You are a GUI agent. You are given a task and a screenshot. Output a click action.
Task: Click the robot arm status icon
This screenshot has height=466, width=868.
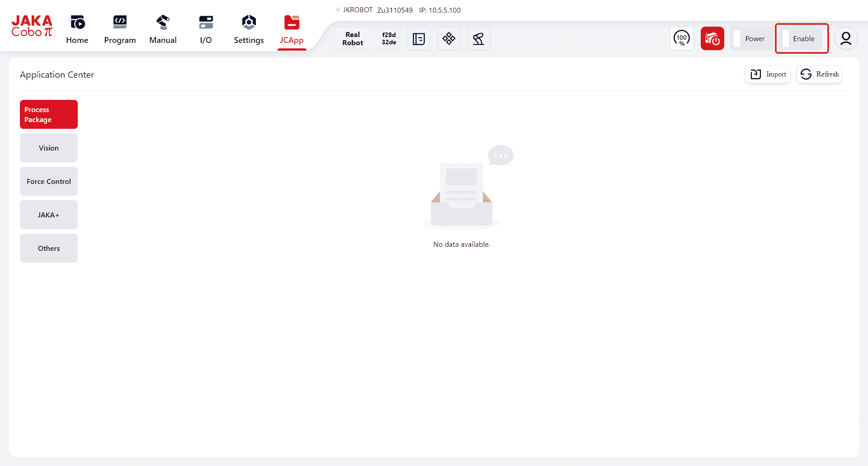point(478,39)
